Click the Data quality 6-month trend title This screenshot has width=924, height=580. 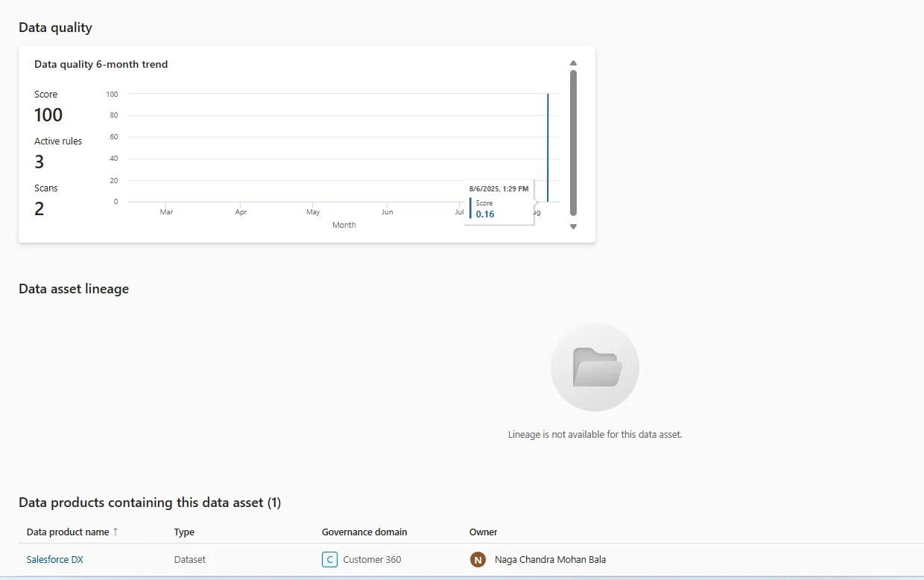(101, 64)
